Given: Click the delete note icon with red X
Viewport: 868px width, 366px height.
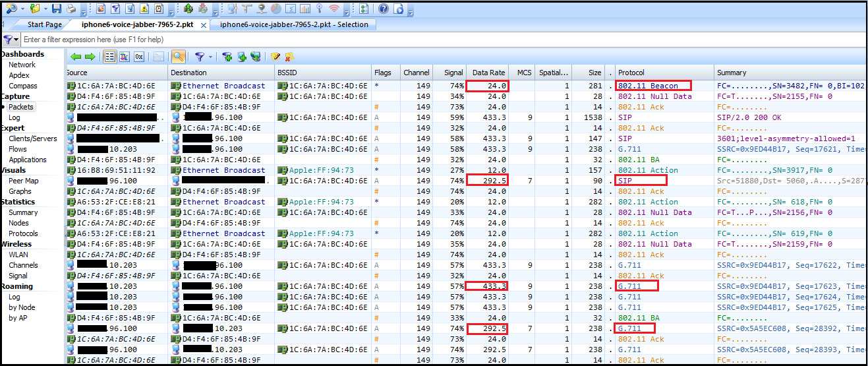Looking at the screenshot, I should (289, 57).
